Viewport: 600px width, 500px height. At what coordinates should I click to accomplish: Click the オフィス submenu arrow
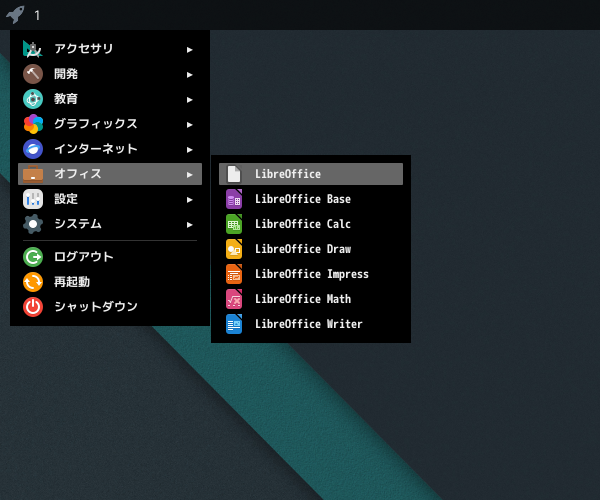pos(189,175)
